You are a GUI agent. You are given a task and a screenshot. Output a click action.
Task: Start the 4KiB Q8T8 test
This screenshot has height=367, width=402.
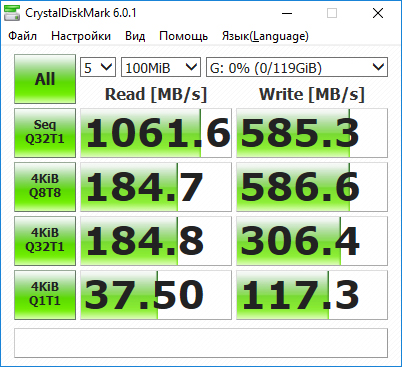(45, 187)
